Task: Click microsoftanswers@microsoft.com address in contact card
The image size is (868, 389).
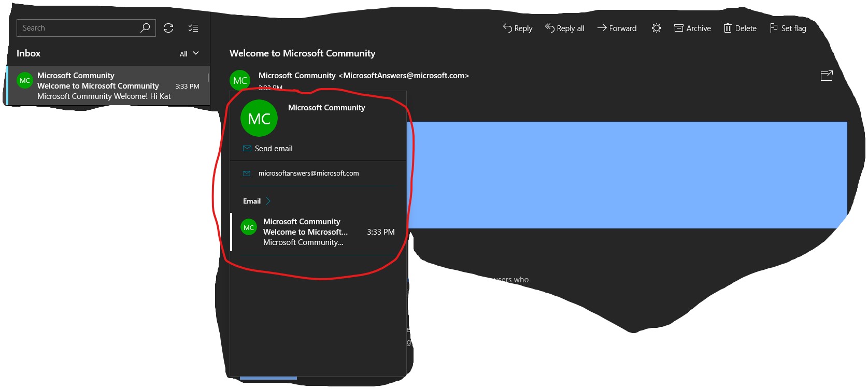Action: tap(308, 174)
